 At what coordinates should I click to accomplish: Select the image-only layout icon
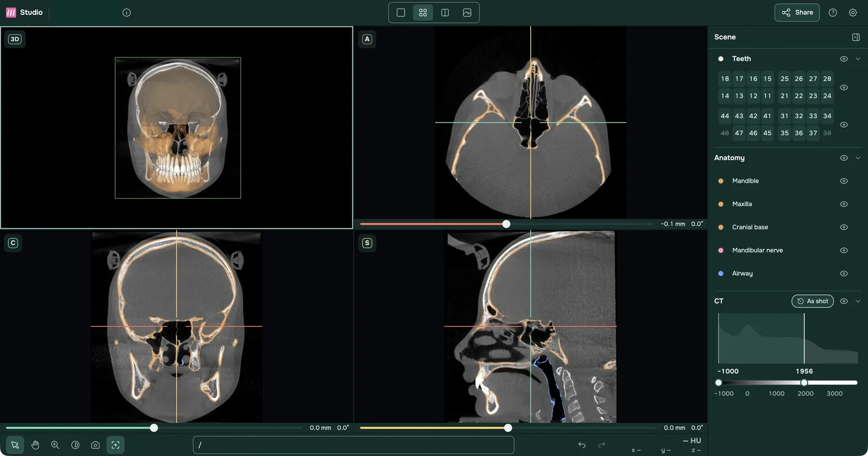467,12
